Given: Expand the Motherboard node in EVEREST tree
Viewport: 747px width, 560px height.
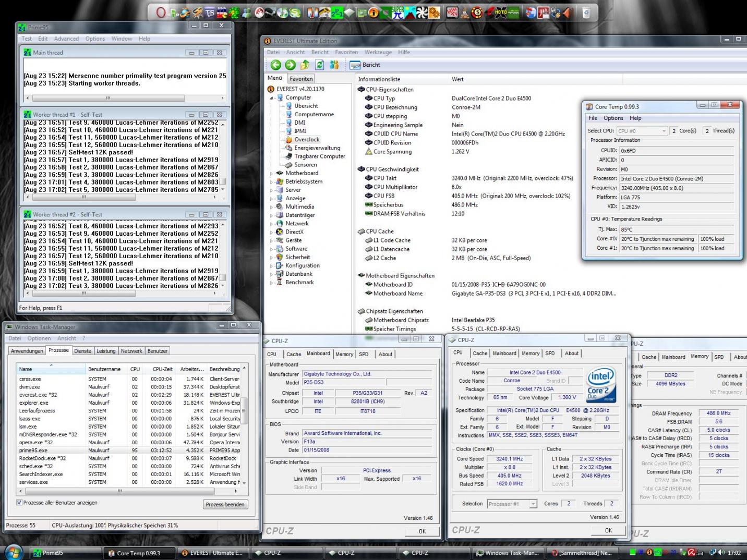Looking at the screenshot, I should click(x=271, y=173).
